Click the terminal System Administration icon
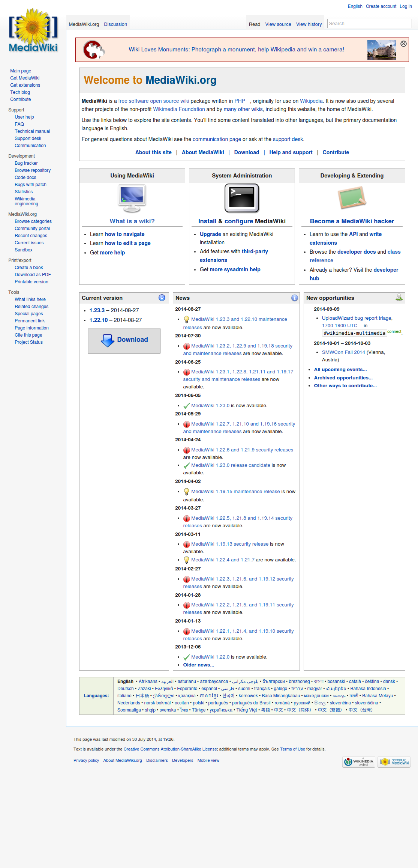The width and height of the screenshot is (418, 868). (242, 198)
